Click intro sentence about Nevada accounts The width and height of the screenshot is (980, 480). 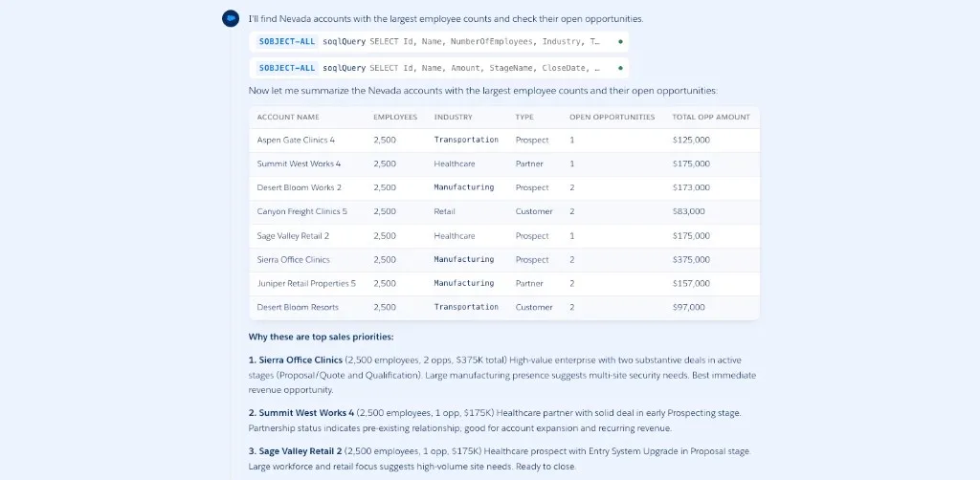click(x=446, y=19)
